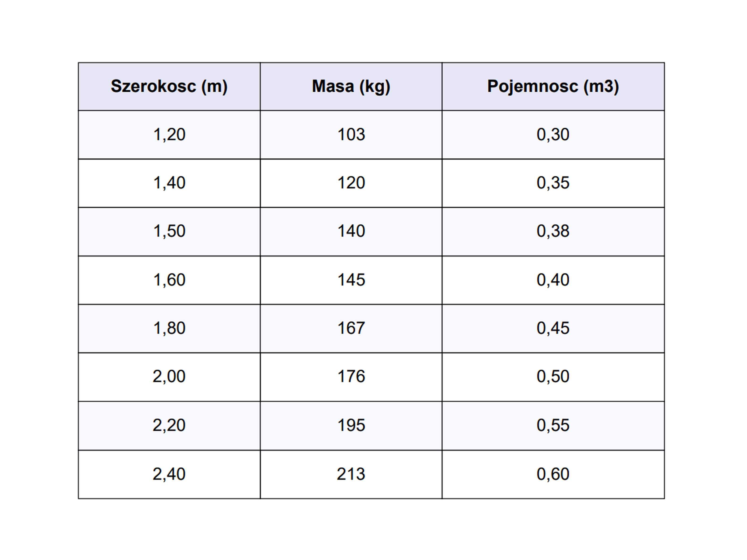Select the capacity cell 0,38

pyautogui.click(x=553, y=231)
